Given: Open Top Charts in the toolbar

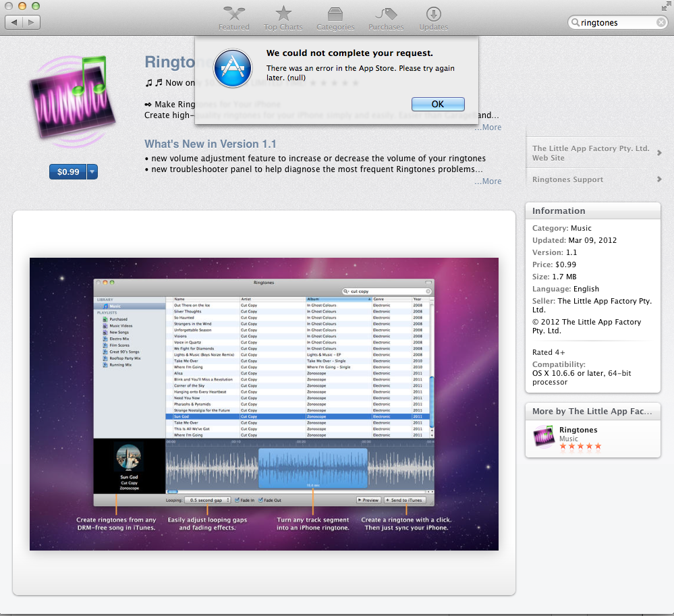Looking at the screenshot, I should (x=283, y=19).
